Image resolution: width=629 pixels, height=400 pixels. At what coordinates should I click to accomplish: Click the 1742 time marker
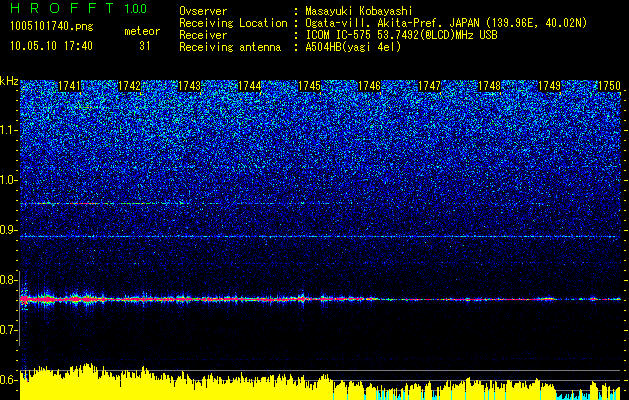click(130, 86)
